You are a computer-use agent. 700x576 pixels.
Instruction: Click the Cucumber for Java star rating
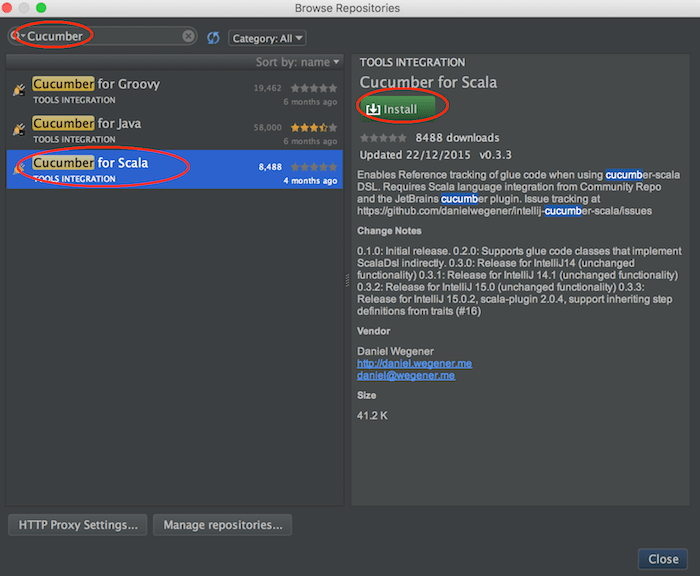[x=314, y=128]
